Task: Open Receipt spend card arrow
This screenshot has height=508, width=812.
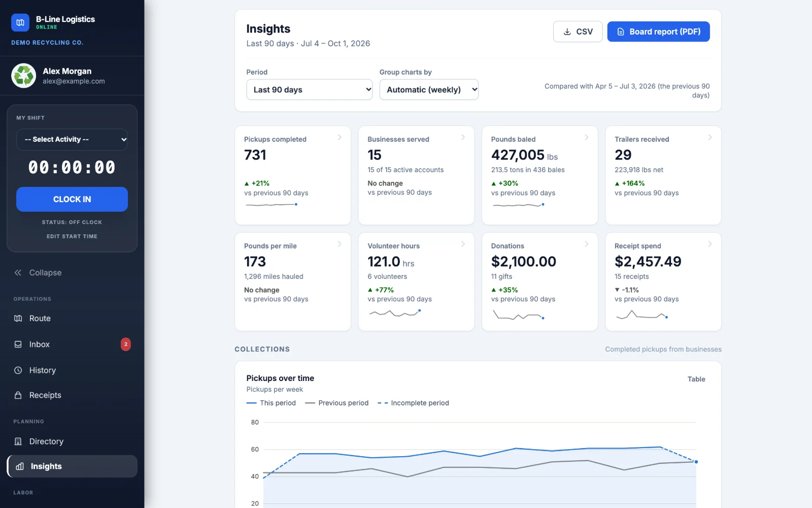Action: coord(710,244)
